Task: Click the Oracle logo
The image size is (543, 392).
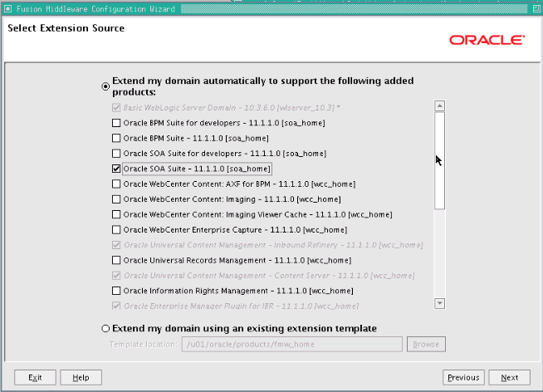Action: (x=487, y=40)
